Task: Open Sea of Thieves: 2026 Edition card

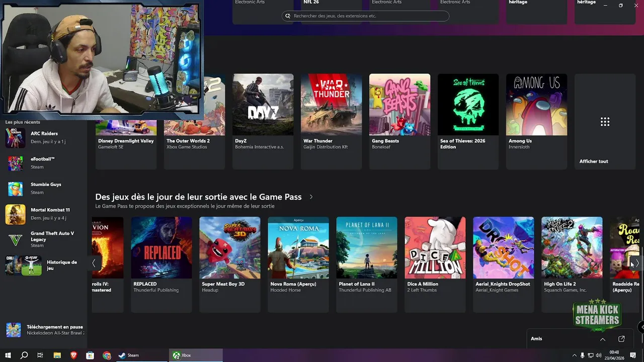Action: (x=468, y=122)
